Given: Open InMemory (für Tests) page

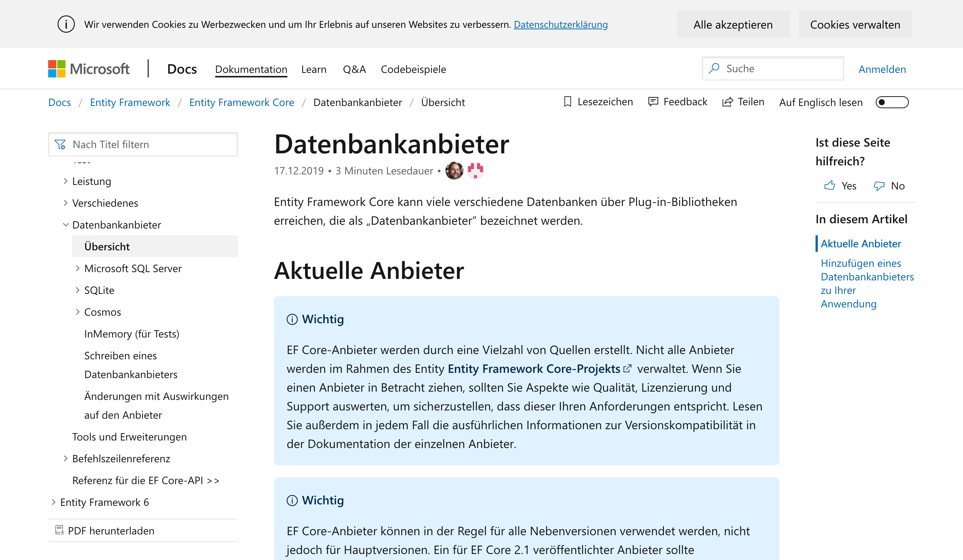Looking at the screenshot, I should click(132, 334).
